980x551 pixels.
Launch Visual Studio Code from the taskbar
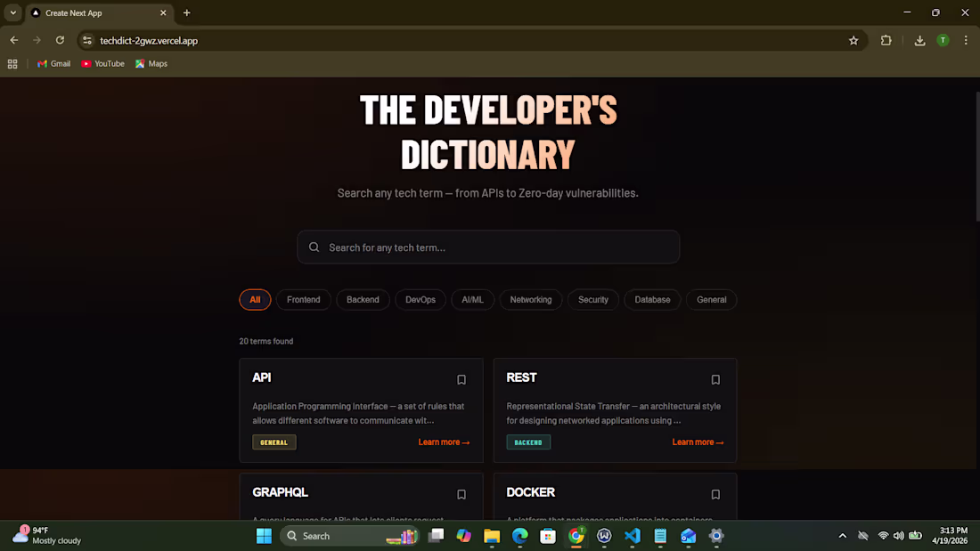pos(633,536)
